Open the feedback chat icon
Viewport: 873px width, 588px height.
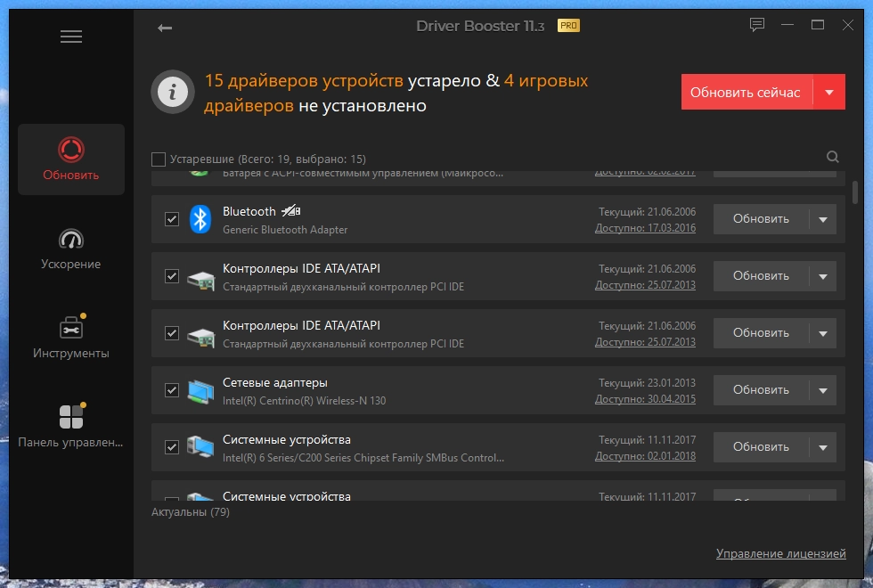pyautogui.click(x=756, y=25)
